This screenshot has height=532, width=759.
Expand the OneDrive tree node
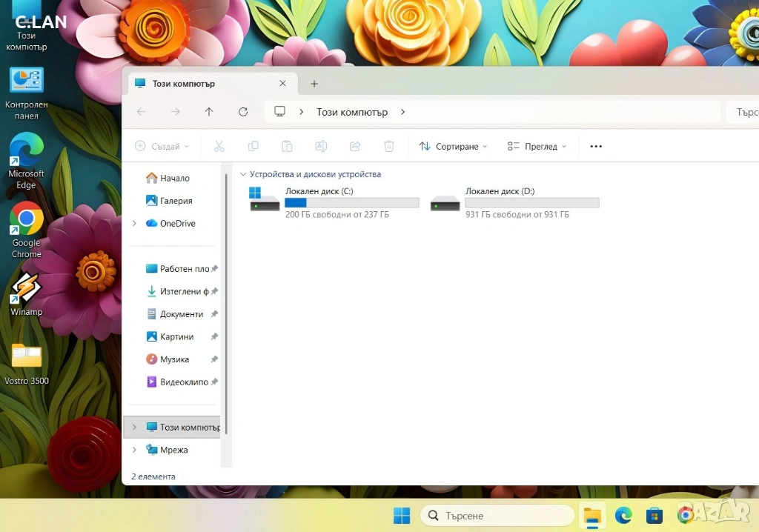tap(134, 224)
